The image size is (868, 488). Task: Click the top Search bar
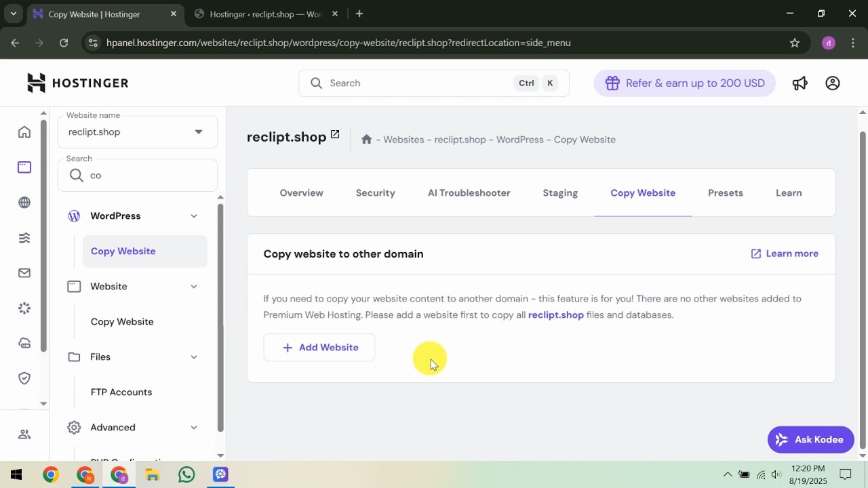[434, 83]
